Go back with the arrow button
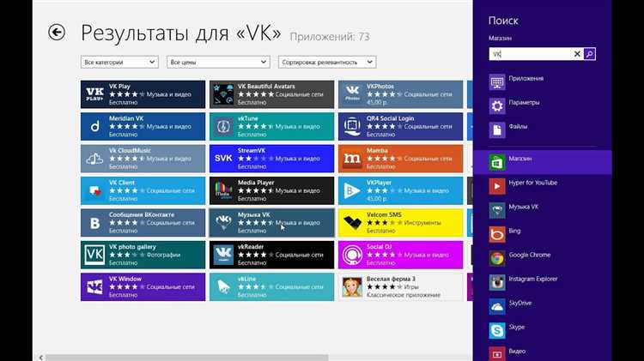 pyautogui.click(x=57, y=32)
